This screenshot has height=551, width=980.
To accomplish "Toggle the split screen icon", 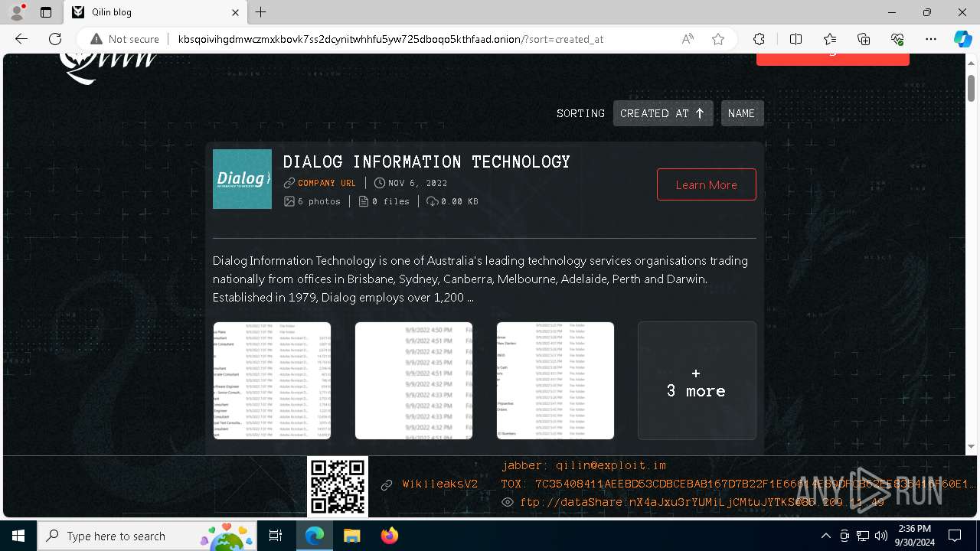I will coord(795,39).
